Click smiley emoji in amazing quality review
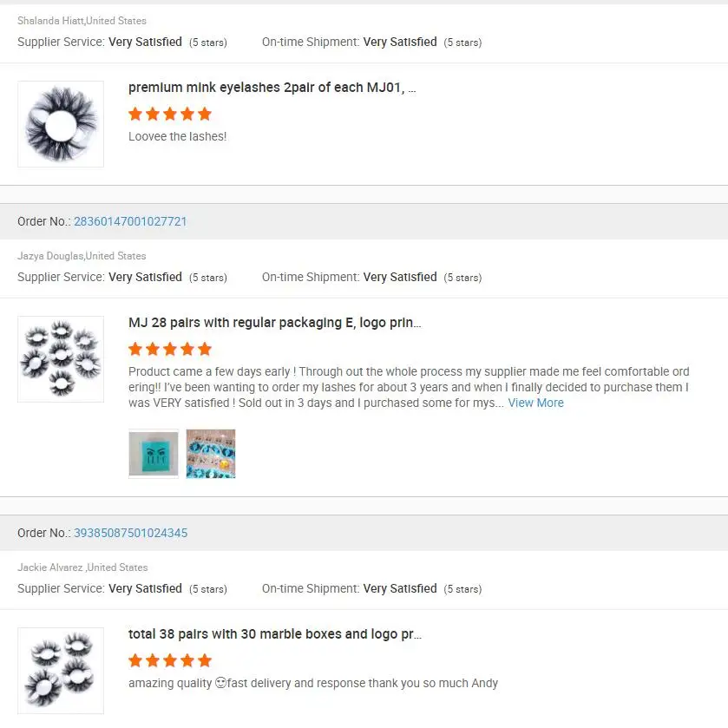The width and height of the screenshot is (728, 728). [220, 683]
